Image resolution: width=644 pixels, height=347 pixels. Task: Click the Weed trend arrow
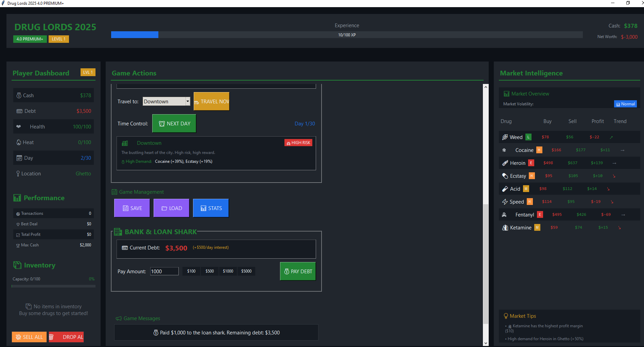point(611,137)
